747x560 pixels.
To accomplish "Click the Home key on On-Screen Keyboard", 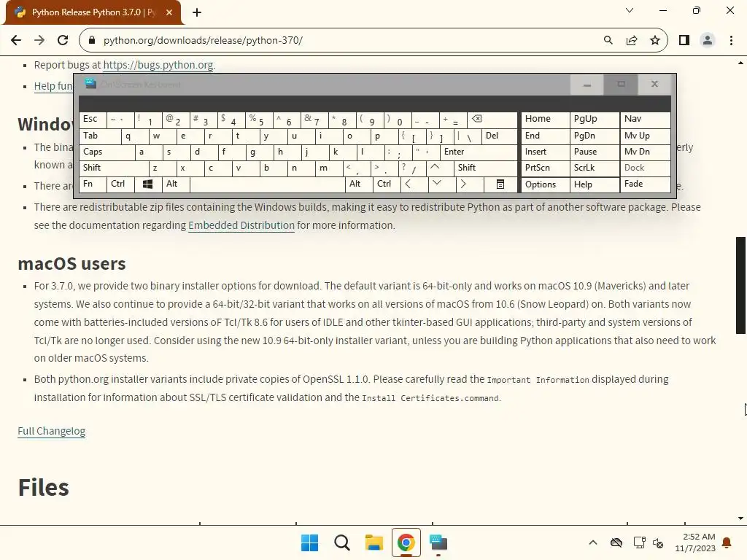I will 546,120.
